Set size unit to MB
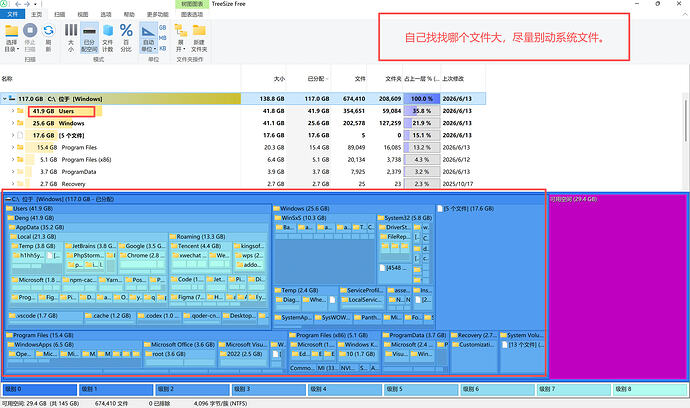 click(x=163, y=38)
